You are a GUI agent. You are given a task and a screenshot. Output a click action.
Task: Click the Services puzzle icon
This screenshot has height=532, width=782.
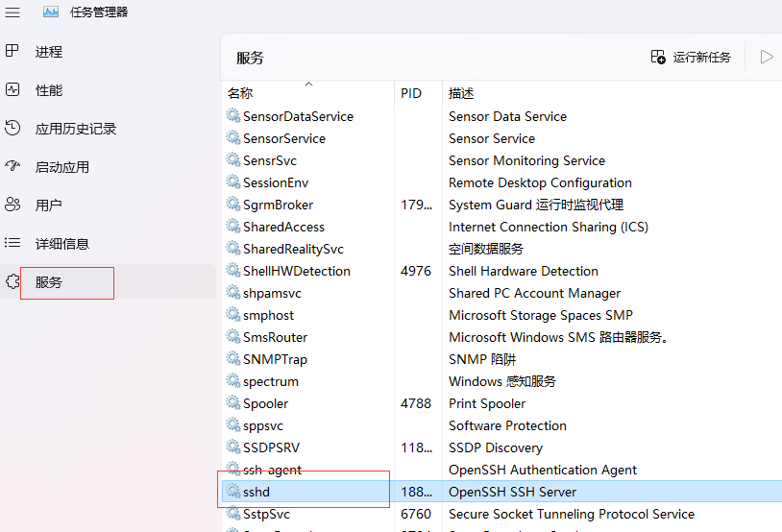[x=12, y=282]
